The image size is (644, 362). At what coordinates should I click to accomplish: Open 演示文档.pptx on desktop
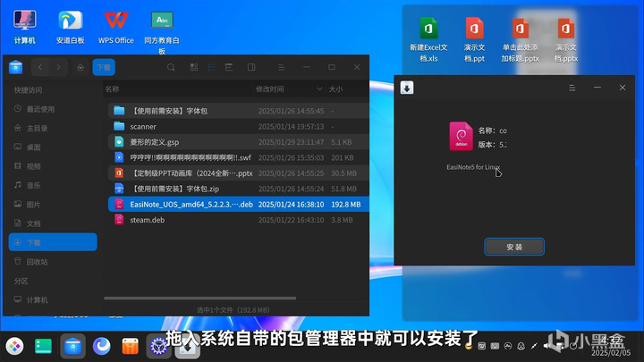pyautogui.click(x=566, y=39)
